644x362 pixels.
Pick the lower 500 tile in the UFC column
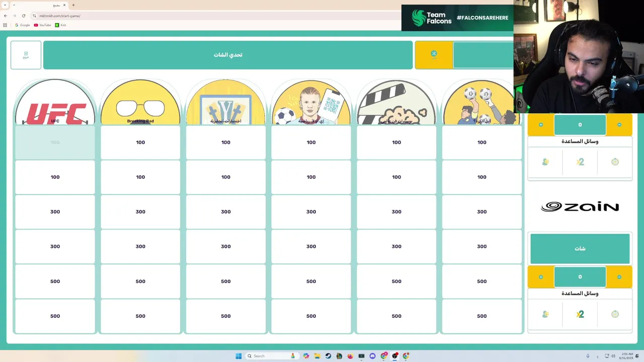pos(55,316)
